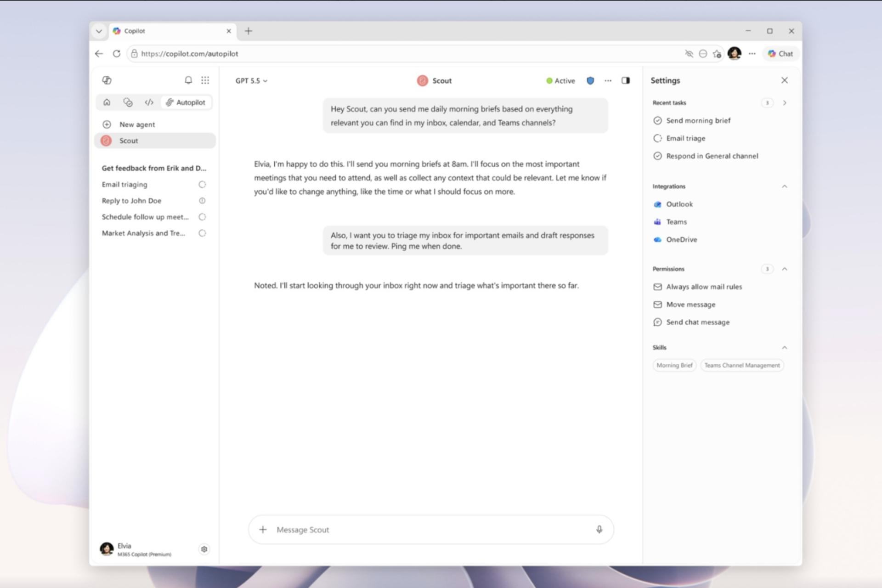Screen dimensions: 882x588
Task: Open the GPT 5.5 model dropdown
Action: tap(251, 80)
